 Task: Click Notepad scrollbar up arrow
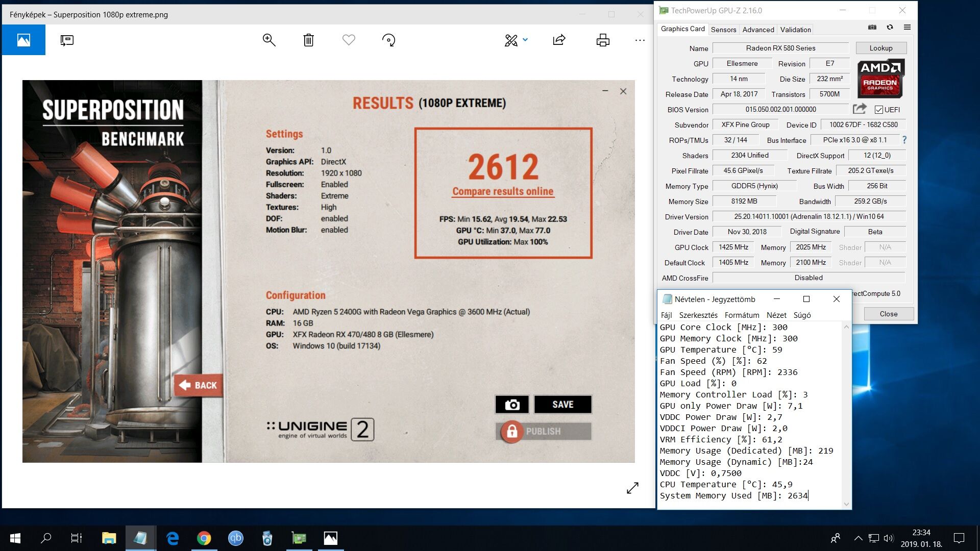point(846,327)
